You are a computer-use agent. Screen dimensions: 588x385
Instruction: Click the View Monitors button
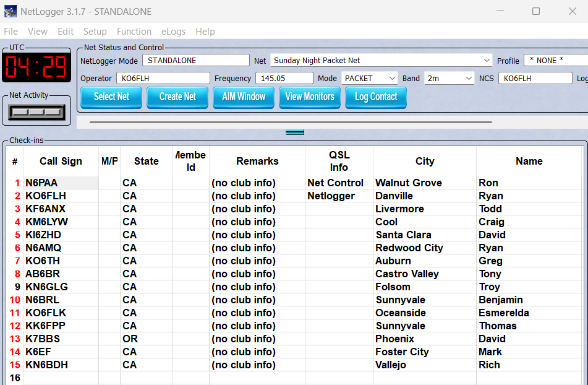click(x=310, y=97)
